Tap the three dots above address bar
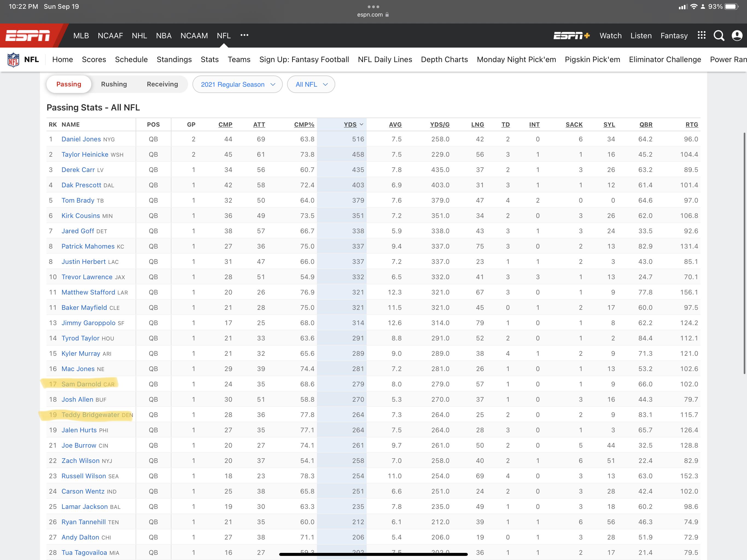The image size is (747, 560). (x=373, y=7)
